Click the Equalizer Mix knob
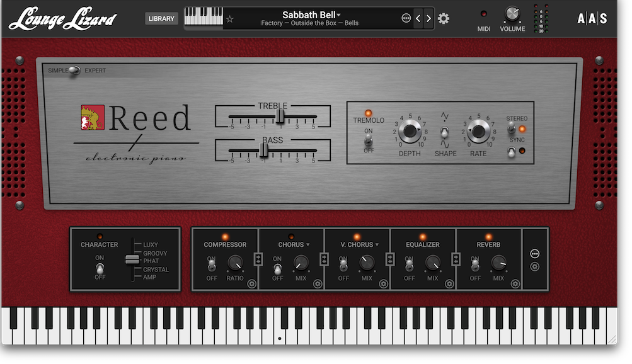Screen dimensions: 632x364 point(432,263)
